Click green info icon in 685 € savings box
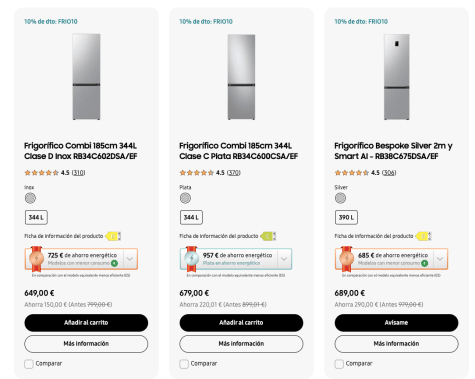The width and height of the screenshot is (475, 379). (424, 263)
